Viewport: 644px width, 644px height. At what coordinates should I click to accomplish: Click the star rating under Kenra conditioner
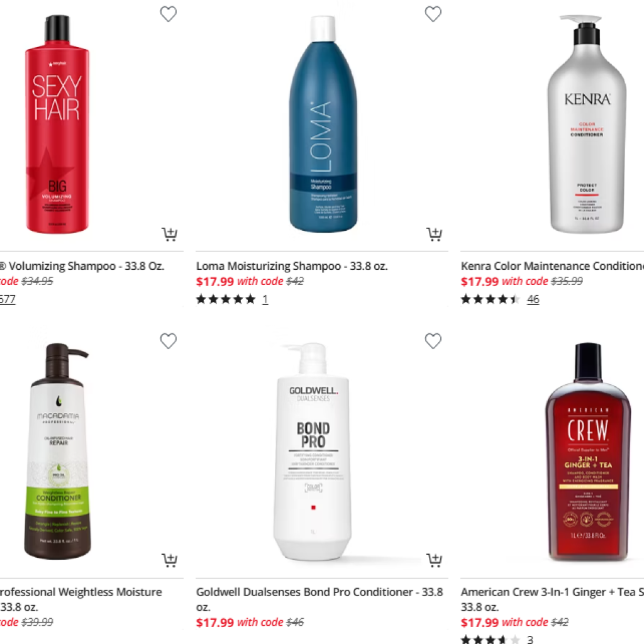pos(491,299)
